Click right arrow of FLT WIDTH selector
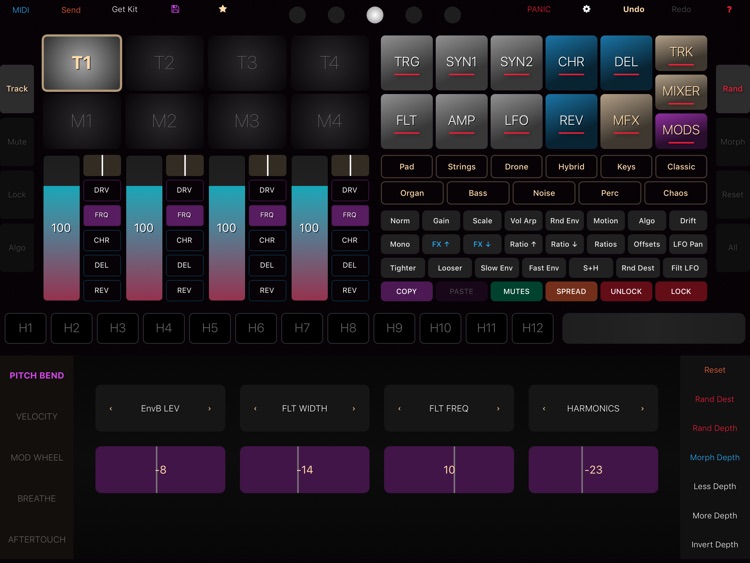 click(x=354, y=408)
